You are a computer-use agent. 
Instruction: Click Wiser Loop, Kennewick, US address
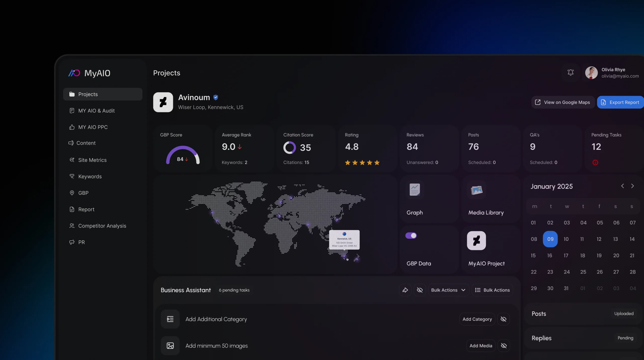coord(211,107)
